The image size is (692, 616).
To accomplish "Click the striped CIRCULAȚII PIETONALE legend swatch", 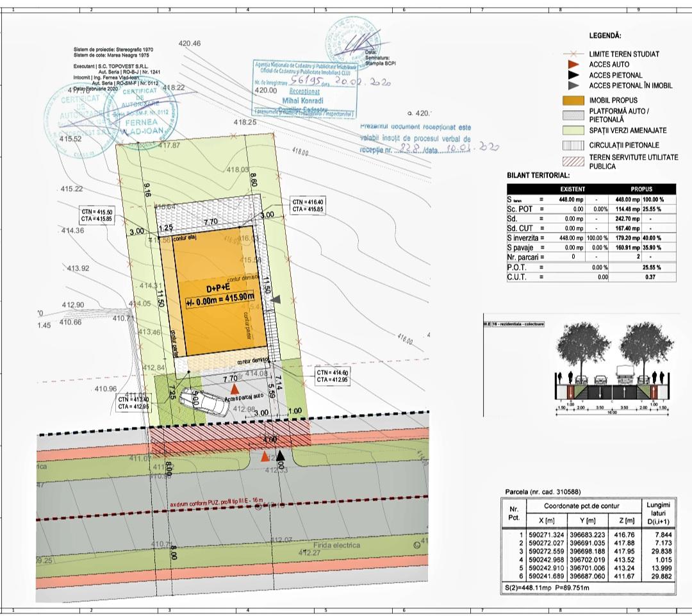I will tap(573, 146).
